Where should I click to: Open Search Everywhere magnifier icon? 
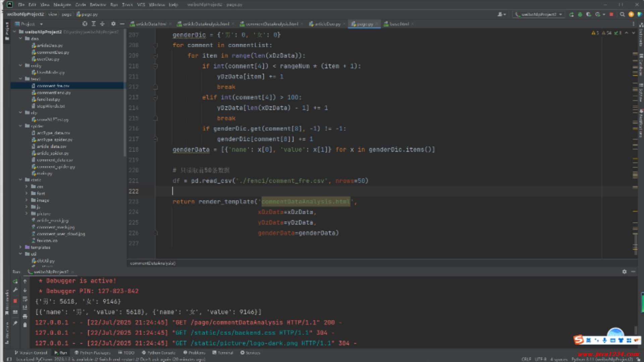pyautogui.click(x=622, y=14)
